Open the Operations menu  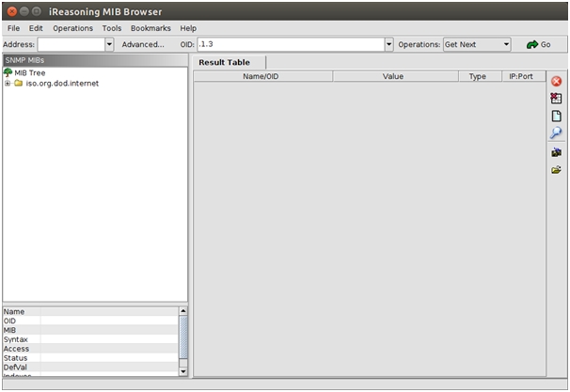(72, 28)
